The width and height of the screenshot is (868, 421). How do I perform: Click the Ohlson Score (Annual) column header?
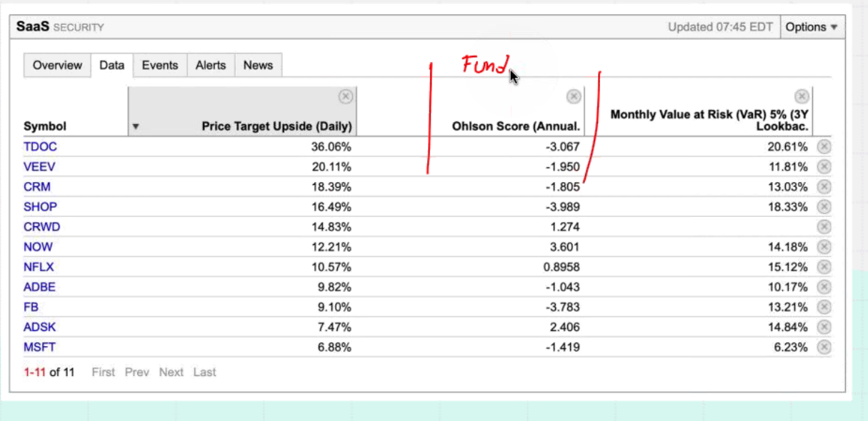pos(516,126)
